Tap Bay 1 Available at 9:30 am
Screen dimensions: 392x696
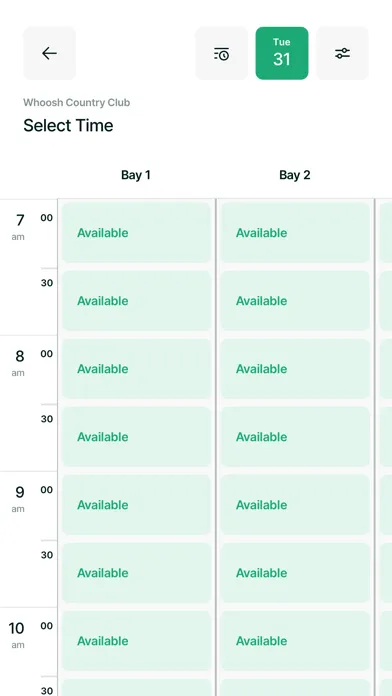pyautogui.click(x=136, y=573)
